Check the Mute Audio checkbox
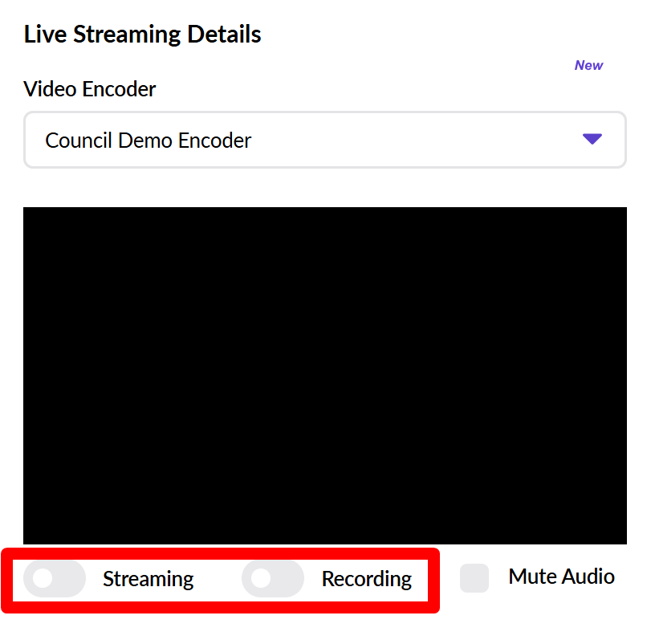 [474, 578]
